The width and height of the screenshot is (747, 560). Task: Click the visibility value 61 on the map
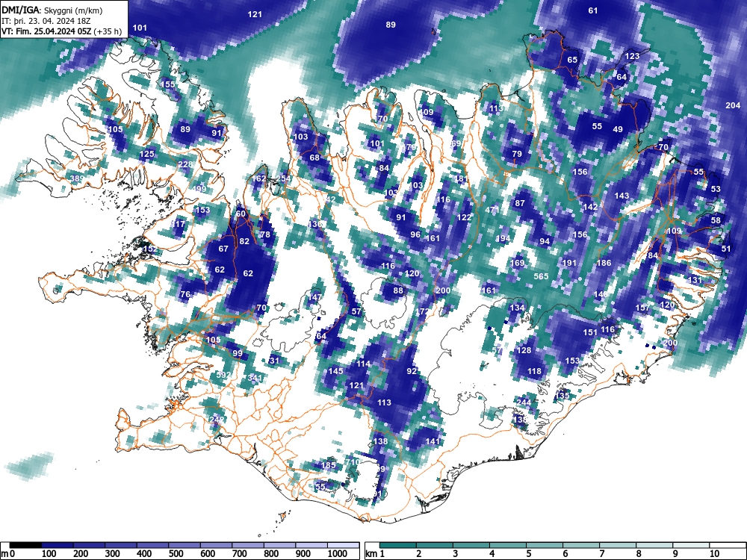click(592, 10)
